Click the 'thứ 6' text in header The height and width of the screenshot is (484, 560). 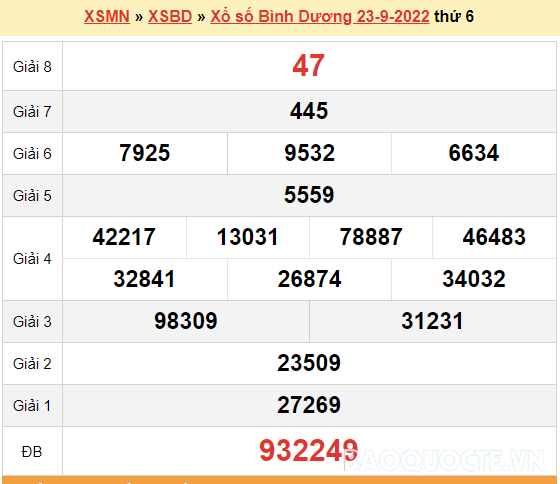454,16
